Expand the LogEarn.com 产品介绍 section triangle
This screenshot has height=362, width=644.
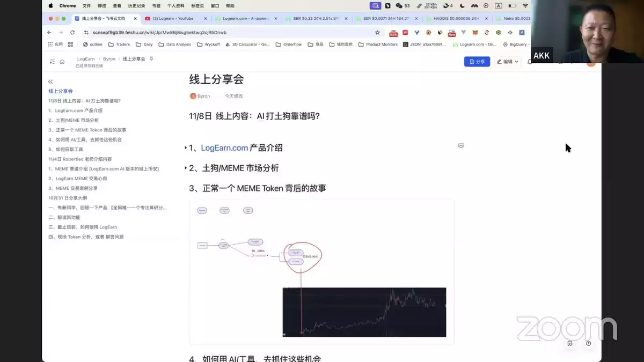pyautogui.click(x=186, y=147)
